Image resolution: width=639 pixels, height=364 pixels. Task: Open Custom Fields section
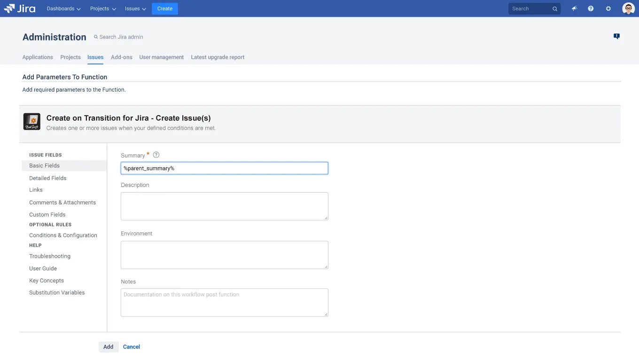point(47,214)
